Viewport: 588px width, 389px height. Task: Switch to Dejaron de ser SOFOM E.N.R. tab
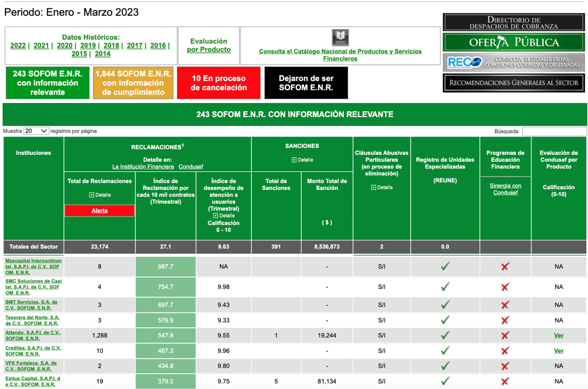[306, 83]
